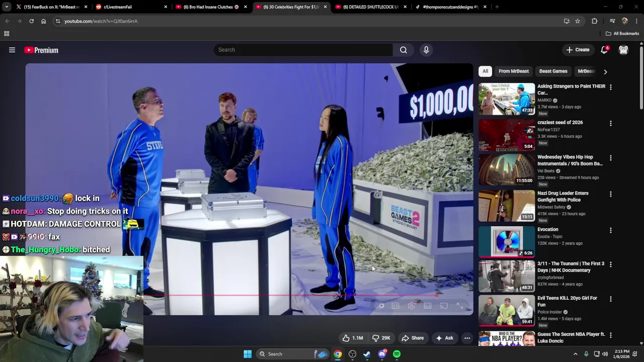Open Chrome tab search dropdown arrow
This screenshot has height=362, width=644.
[7, 7]
